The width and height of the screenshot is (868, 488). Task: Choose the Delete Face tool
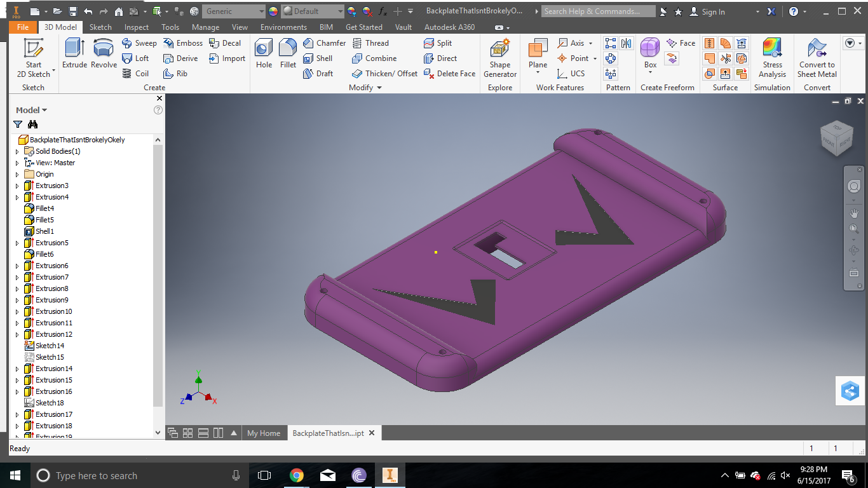click(449, 74)
